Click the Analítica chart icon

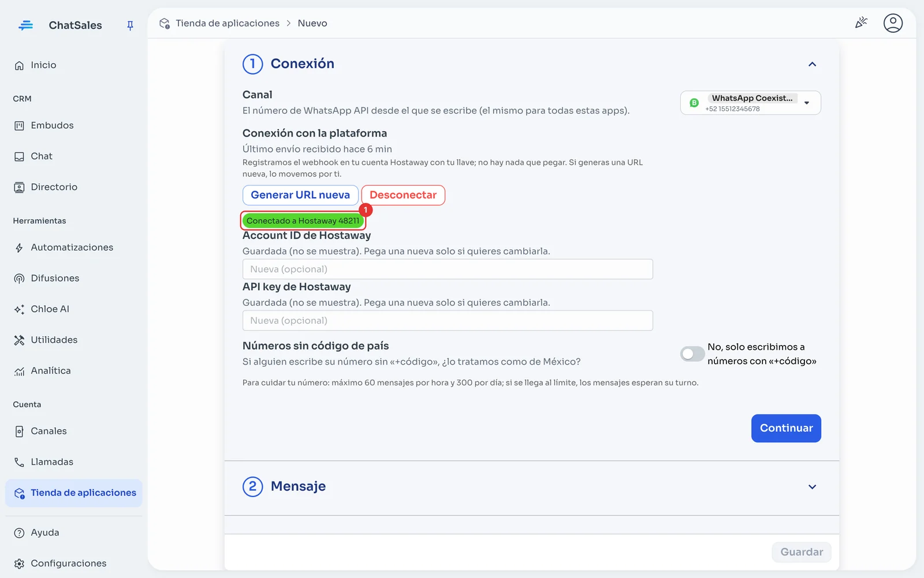pyautogui.click(x=19, y=371)
